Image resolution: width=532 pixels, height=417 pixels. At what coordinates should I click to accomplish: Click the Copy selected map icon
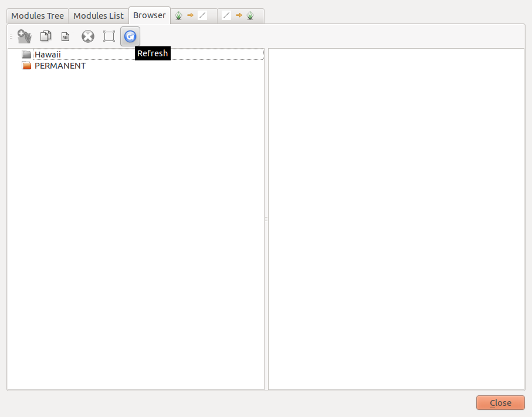[x=45, y=36]
